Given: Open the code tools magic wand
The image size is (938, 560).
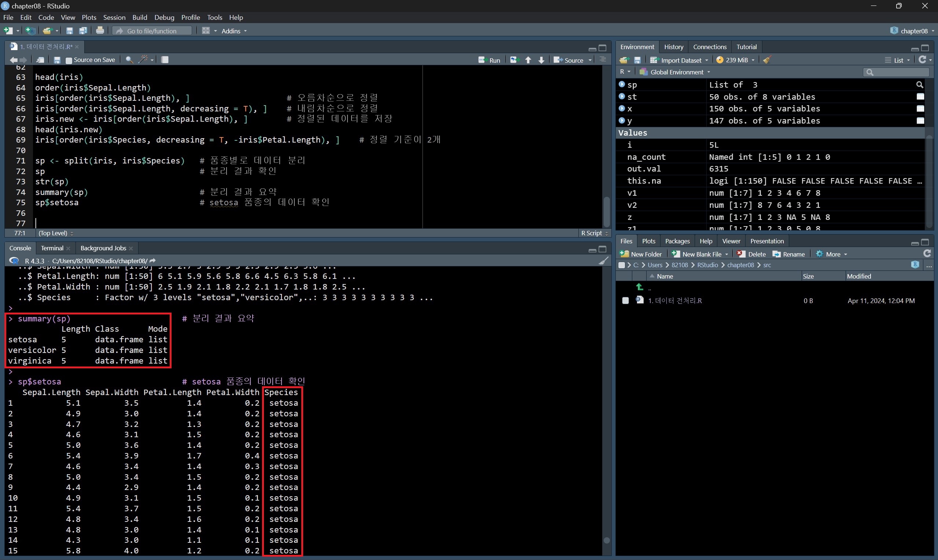Looking at the screenshot, I should (x=143, y=60).
